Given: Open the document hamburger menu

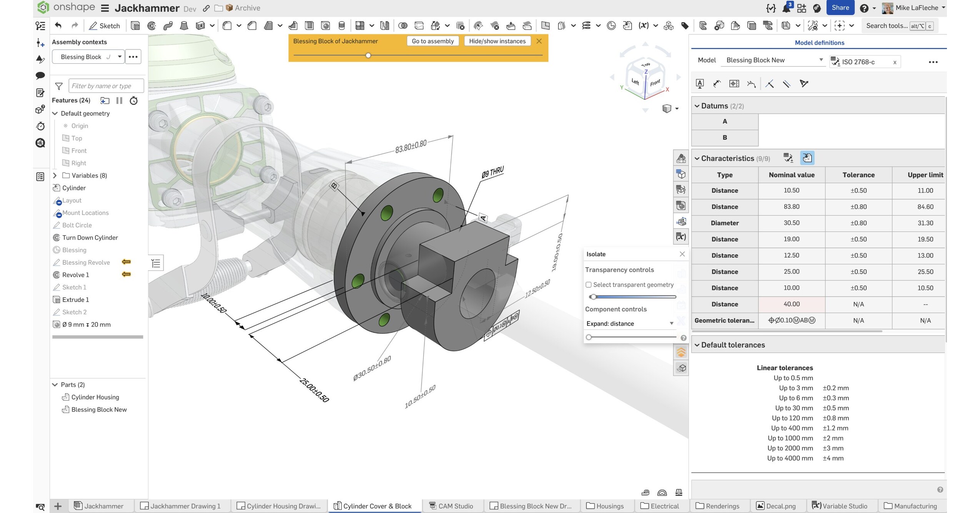Looking at the screenshot, I should 105,8.
